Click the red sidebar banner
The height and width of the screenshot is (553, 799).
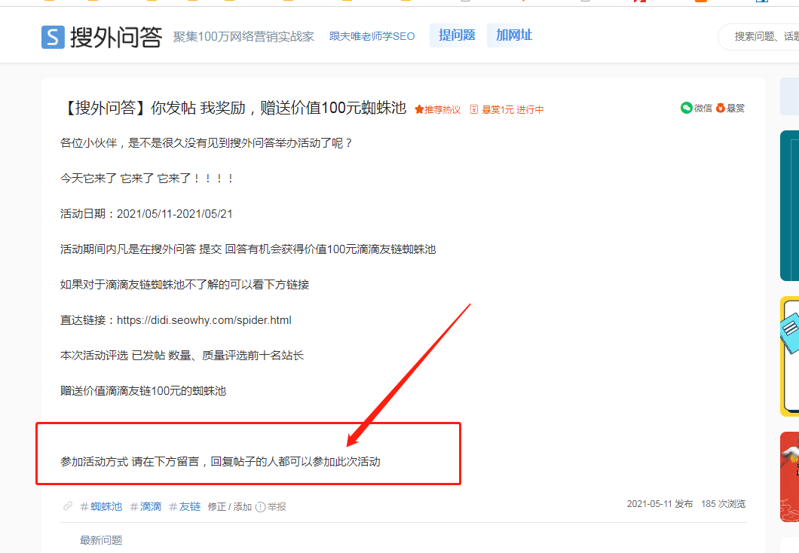pos(789,477)
